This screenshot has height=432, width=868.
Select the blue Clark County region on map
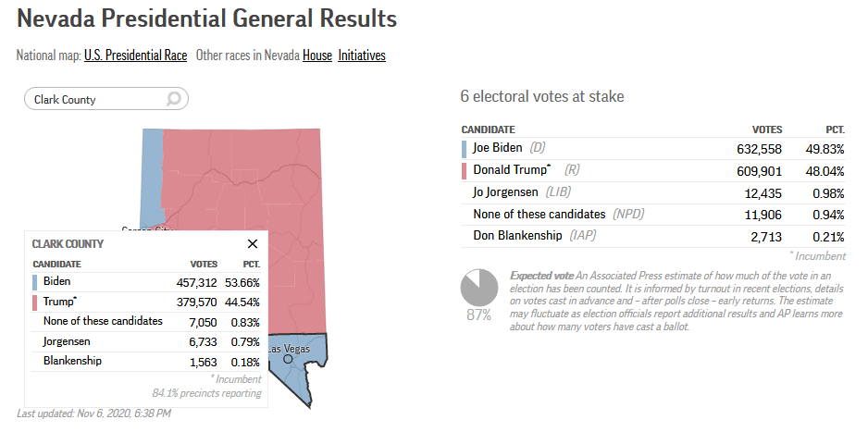click(x=299, y=370)
